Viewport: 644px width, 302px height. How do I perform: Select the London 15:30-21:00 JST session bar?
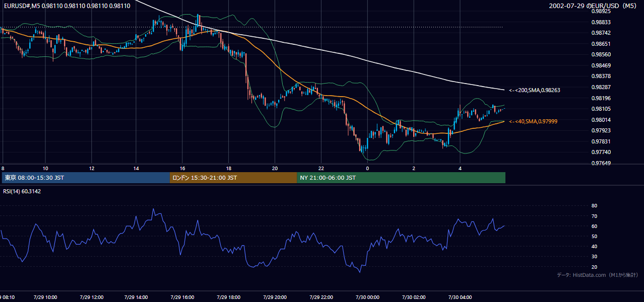click(x=233, y=178)
